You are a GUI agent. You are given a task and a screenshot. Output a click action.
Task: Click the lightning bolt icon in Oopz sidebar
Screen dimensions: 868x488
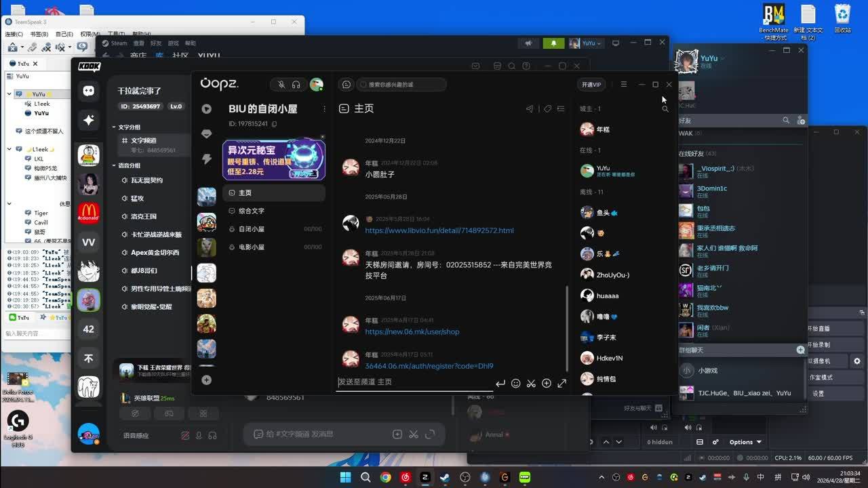(x=207, y=159)
